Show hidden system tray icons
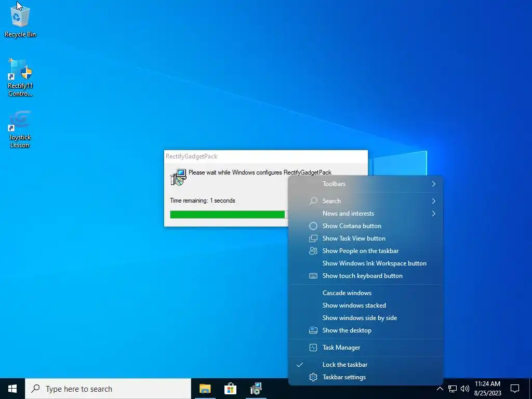Screen dimensions: 532x399 coord(440,389)
